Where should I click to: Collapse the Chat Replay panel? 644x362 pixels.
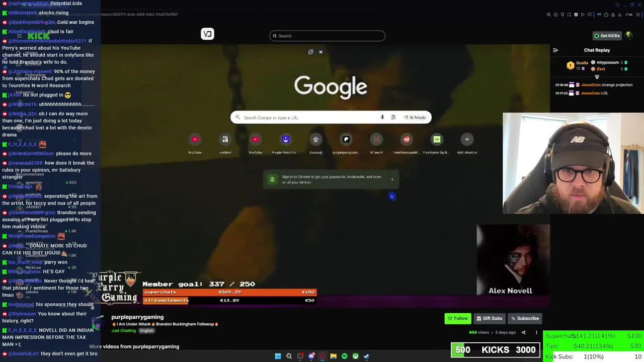[555, 50]
